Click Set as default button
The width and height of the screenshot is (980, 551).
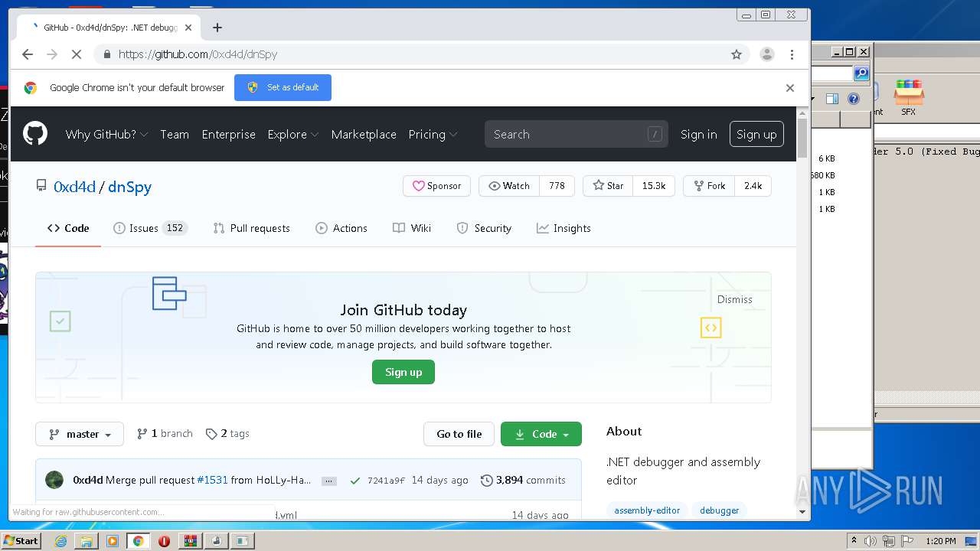point(283,87)
